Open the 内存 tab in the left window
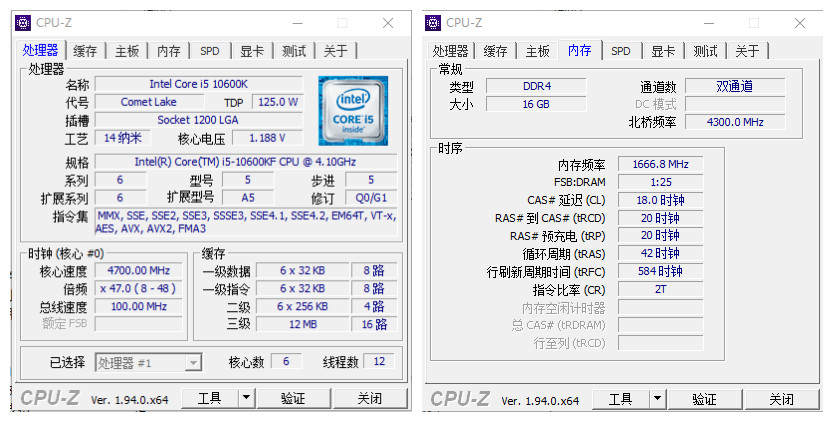Viewport: 833px width, 422px height. 168,51
